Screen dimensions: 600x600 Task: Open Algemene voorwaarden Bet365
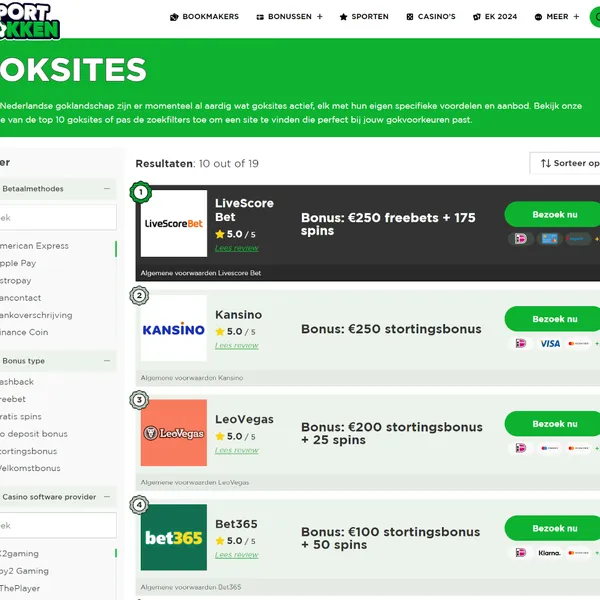[191, 587]
